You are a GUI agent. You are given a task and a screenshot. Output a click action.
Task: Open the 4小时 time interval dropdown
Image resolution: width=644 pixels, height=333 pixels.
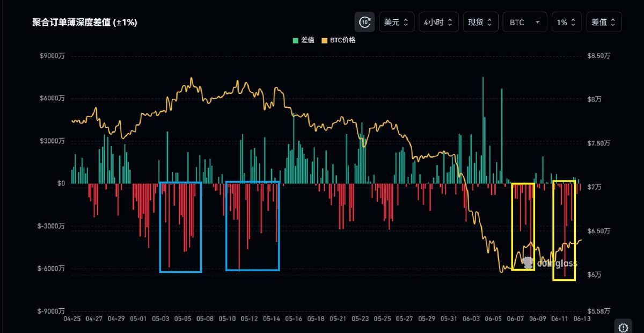(438, 22)
